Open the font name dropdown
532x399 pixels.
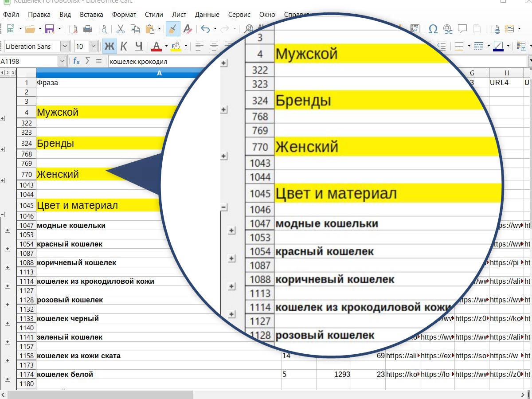tap(65, 46)
